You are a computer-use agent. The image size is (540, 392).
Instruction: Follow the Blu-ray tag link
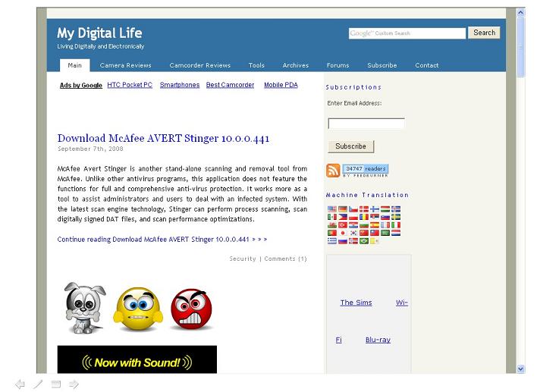pos(378,340)
